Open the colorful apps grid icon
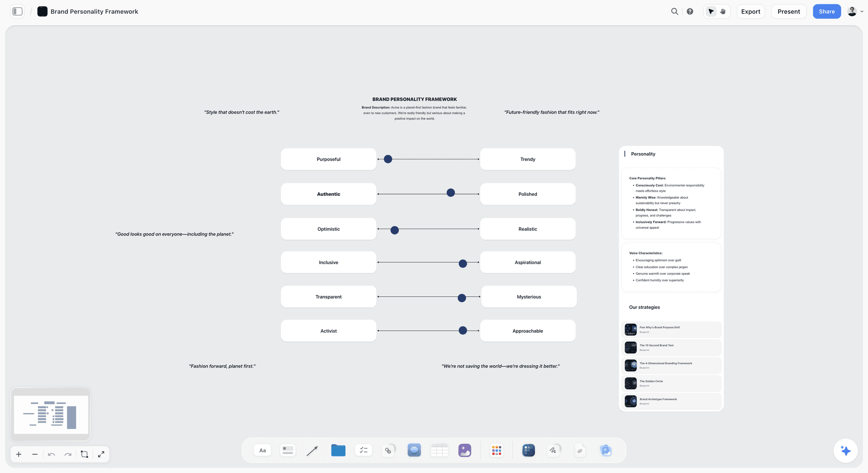 496,450
